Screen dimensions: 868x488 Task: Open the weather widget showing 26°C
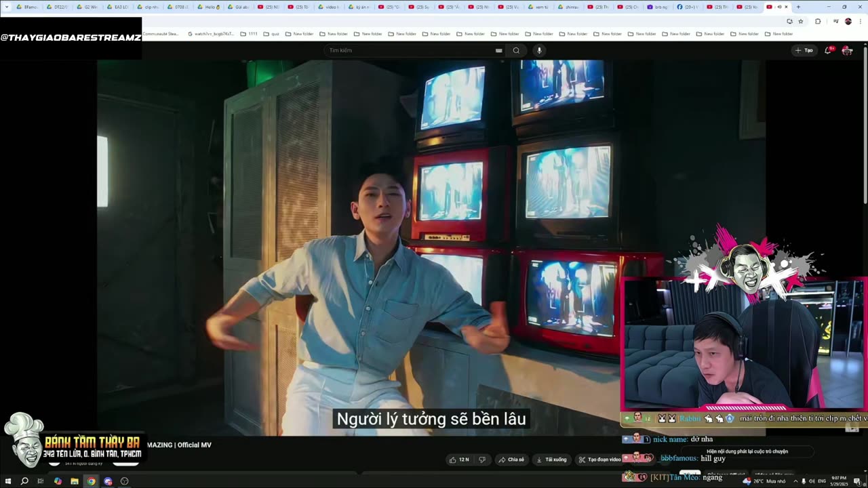[764, 481]
